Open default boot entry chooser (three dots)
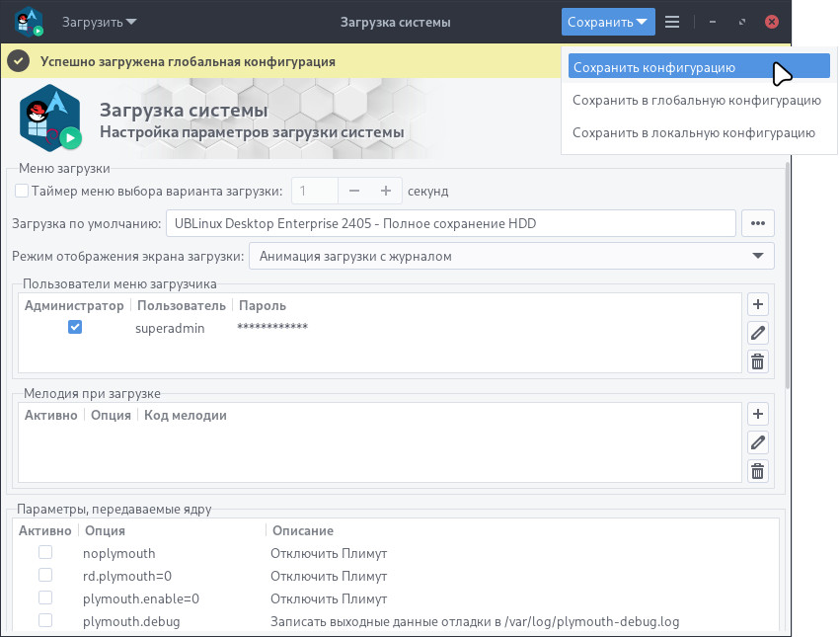Screen dimensions: 840x637 pyautogui.click(x=757, y=223)
